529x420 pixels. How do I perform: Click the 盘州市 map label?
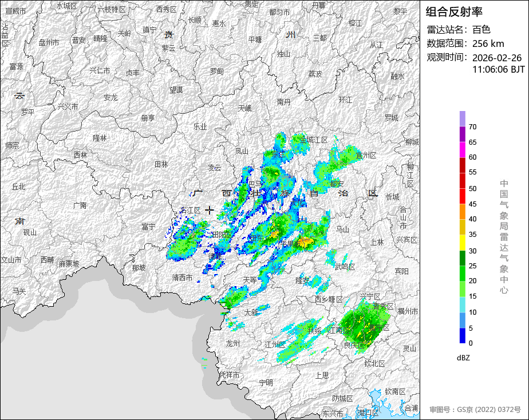[x=49, y=42]
